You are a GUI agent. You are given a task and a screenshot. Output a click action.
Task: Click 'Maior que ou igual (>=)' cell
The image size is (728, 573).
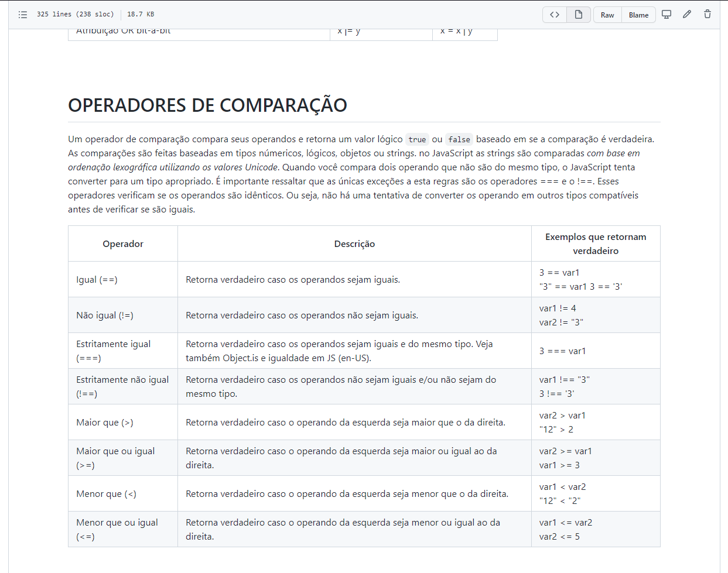[x=123, y=458]
